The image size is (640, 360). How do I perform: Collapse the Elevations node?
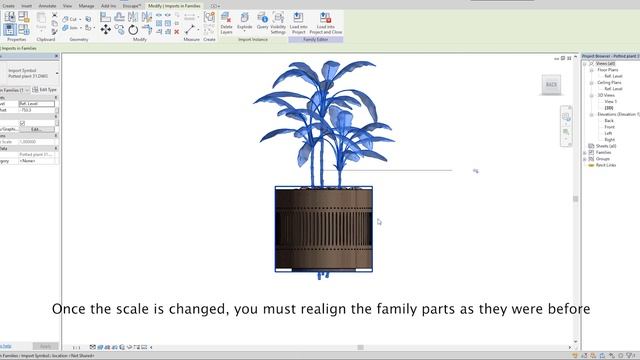[x=591, y=115]
